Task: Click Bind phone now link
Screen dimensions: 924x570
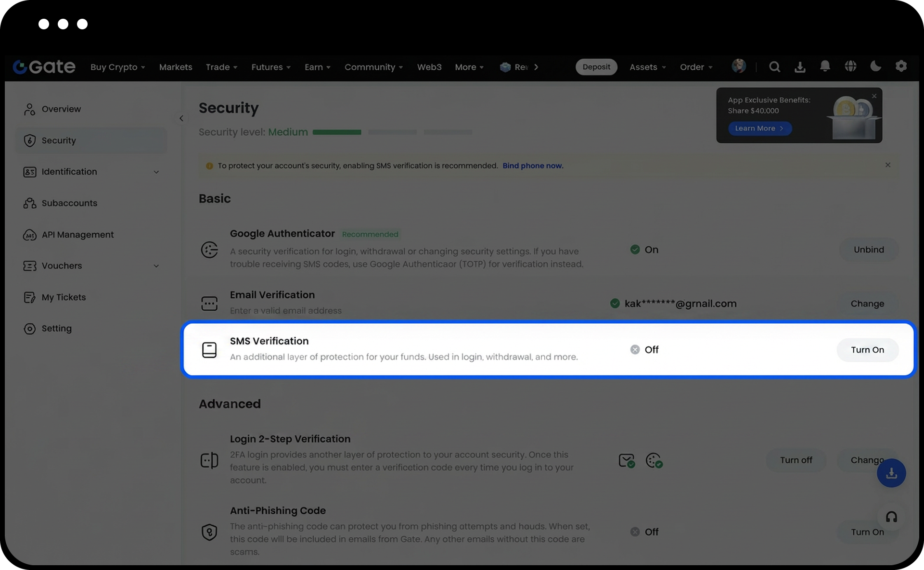Action: 533,165
